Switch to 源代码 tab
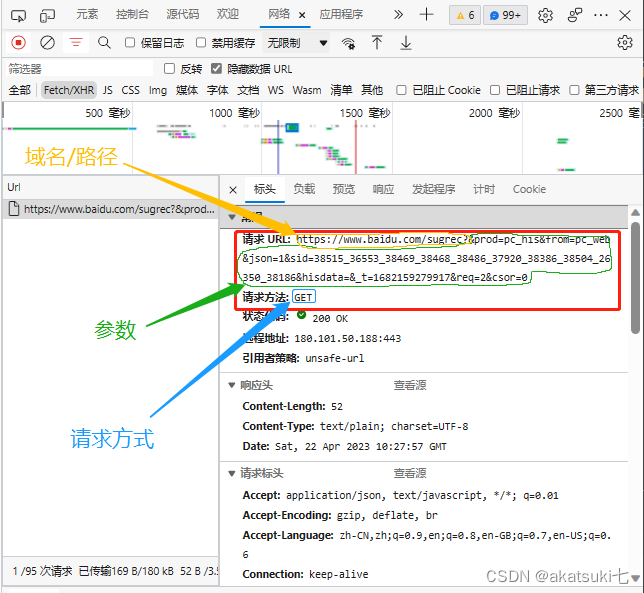 point(183,14)
